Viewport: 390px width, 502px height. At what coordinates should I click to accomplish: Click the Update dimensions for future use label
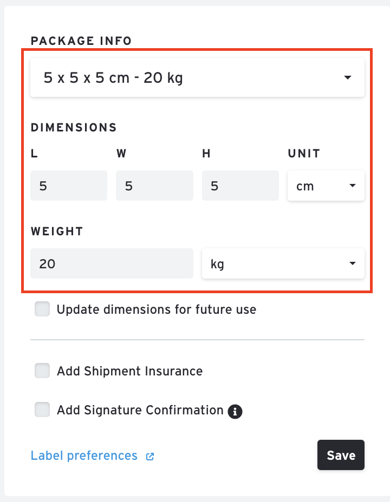[156, 309]
